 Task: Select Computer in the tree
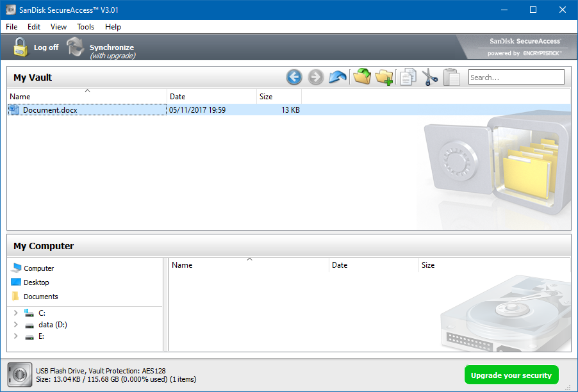point(38,268)
